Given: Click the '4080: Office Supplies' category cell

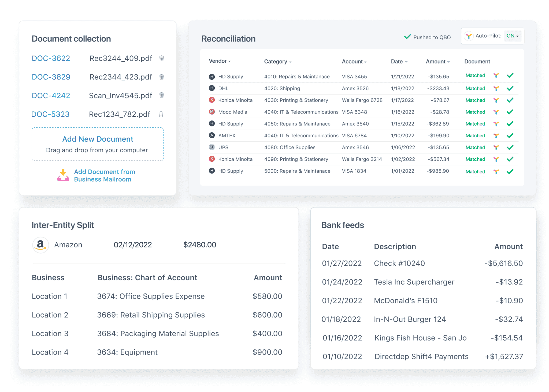Looking at the screenshot, I should click(x=290, y=147).
